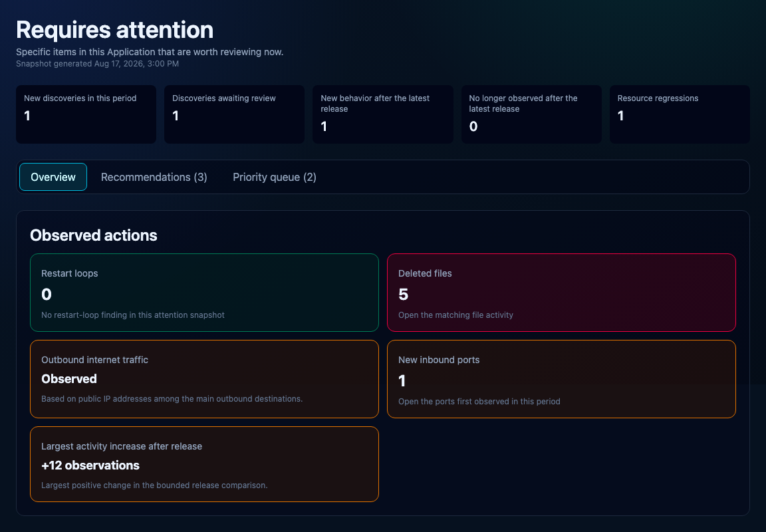Viewport: 766px width, 532px height.
Task: Switch to the Recommendations (3) tab
Action: click(x=154, y=177)
